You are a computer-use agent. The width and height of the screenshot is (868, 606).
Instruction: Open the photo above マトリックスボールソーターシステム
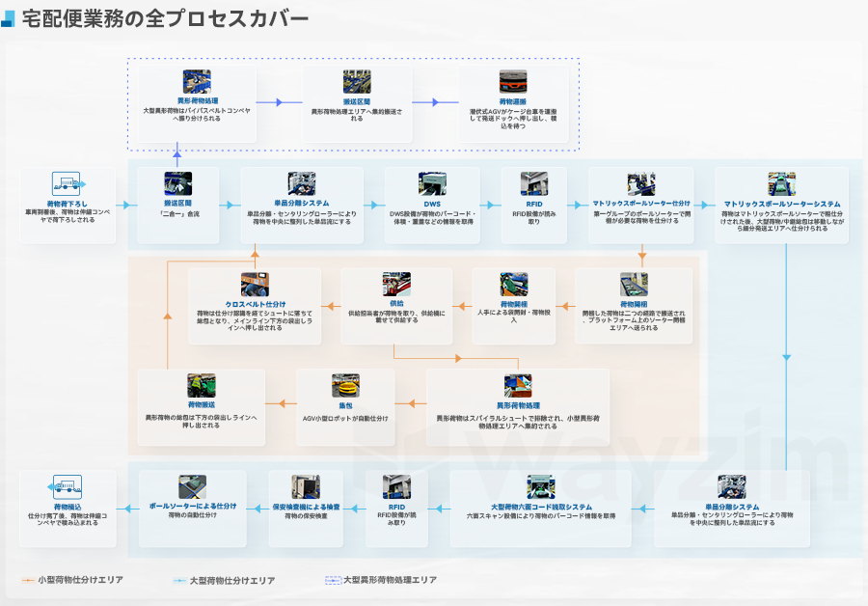pyautogui.click(x=781, y=183)
